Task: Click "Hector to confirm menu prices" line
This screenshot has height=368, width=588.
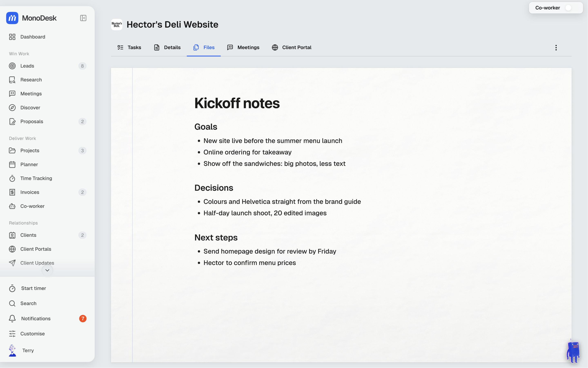Action: coord(249,263)
